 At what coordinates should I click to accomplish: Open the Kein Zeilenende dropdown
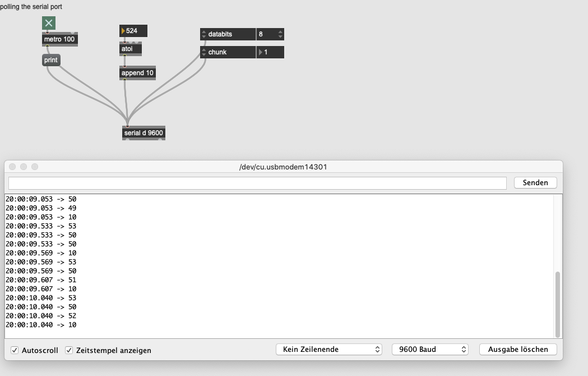point(329,349)
